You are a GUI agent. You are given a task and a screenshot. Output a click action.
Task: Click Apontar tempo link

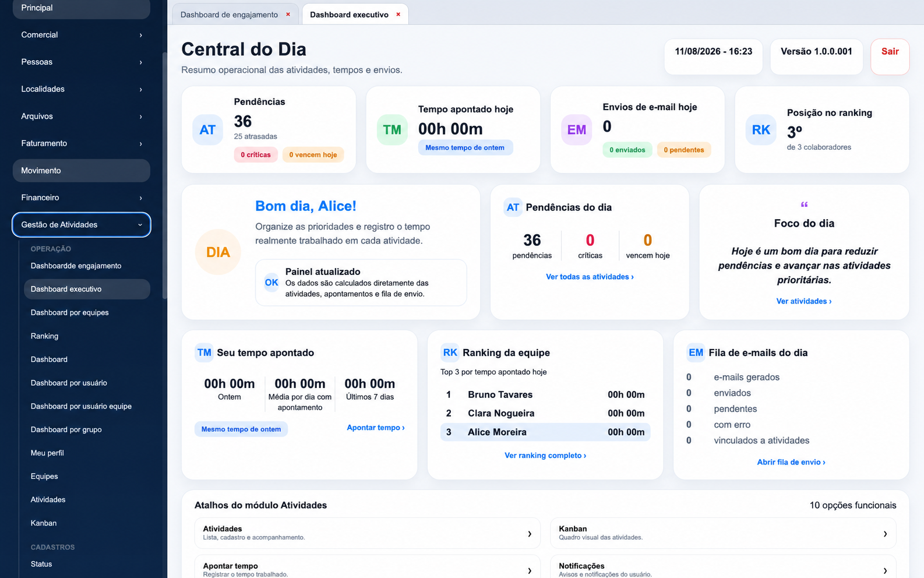coord(376,428)
